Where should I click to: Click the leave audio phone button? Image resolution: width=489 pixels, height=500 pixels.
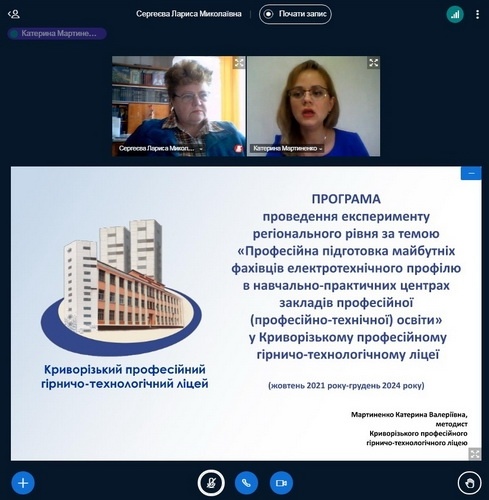246,483
